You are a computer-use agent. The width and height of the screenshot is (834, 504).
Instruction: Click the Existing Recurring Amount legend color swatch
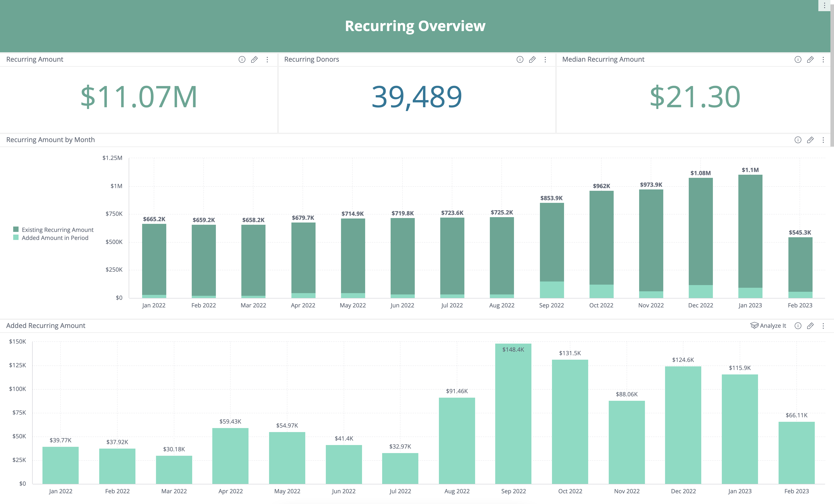click(x=16, y=229)
